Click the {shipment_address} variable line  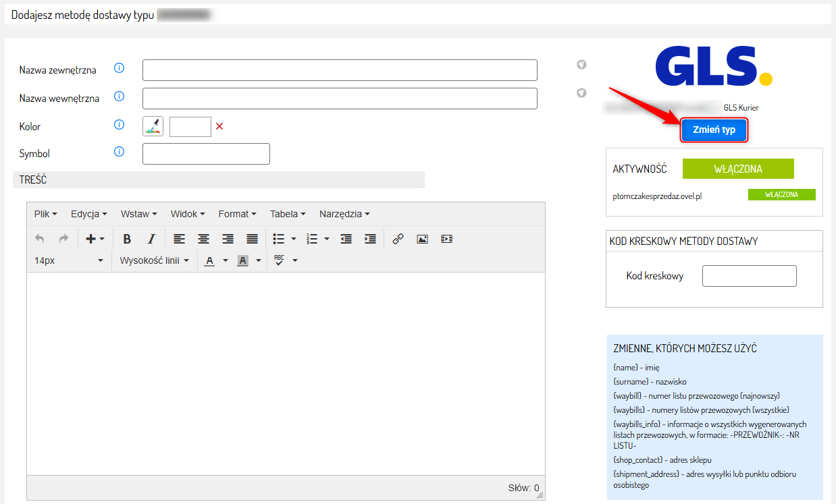(705, 479)
